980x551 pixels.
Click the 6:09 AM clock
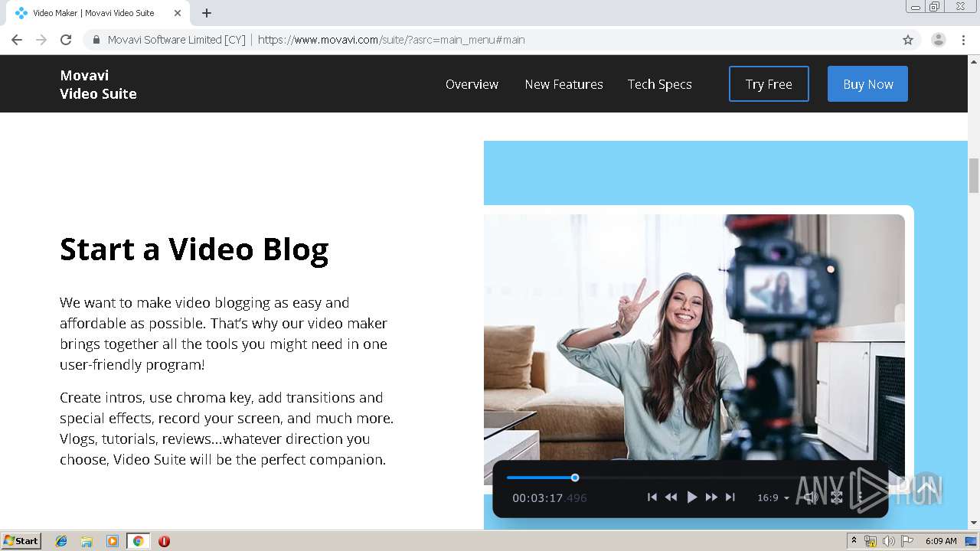[x=940, y=541]
